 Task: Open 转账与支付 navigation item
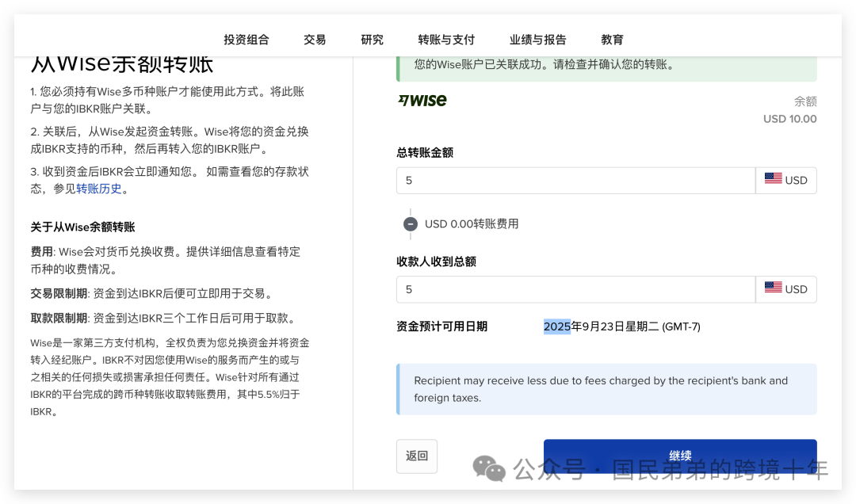pos(447,39)
